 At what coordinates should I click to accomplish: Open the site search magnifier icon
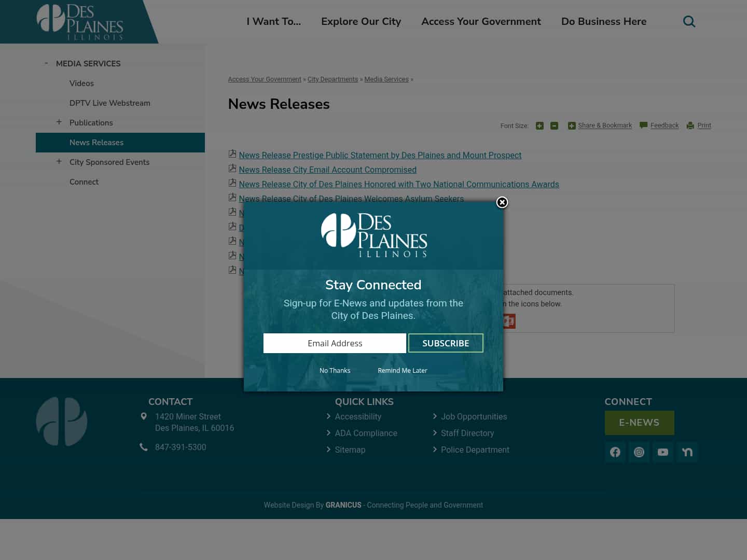pyautogui.click(x=689, y=21)
